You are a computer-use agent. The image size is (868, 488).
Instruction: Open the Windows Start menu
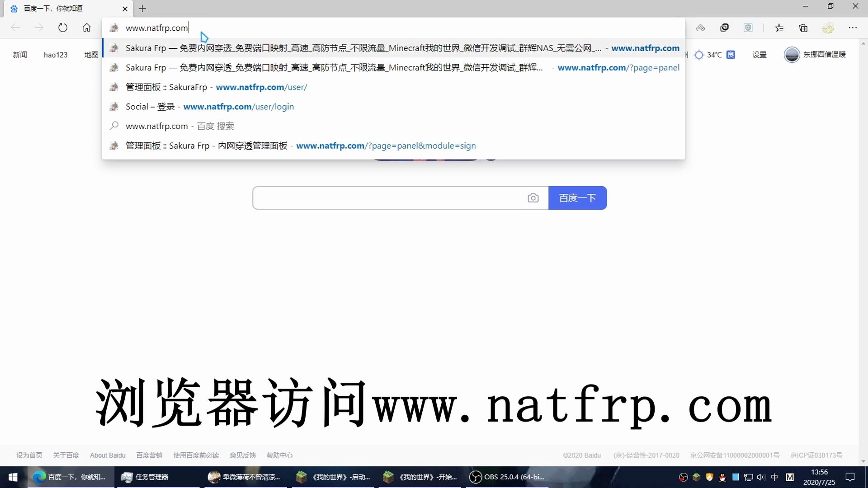13,477
